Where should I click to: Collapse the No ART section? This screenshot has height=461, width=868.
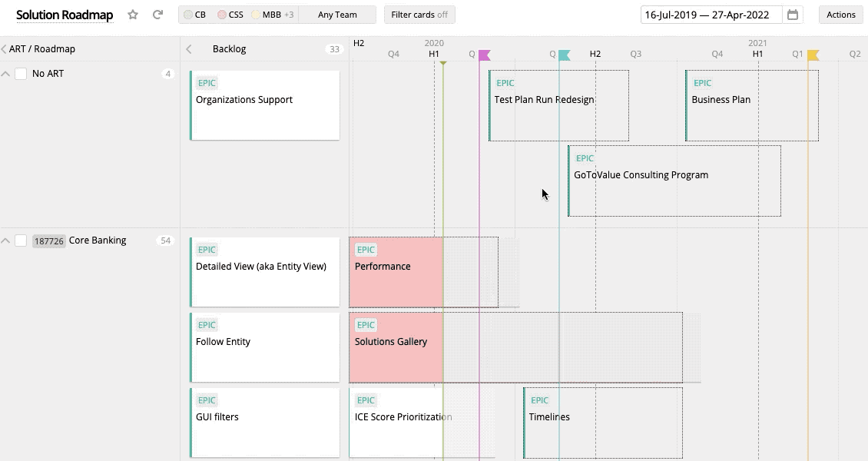(6, 73)
